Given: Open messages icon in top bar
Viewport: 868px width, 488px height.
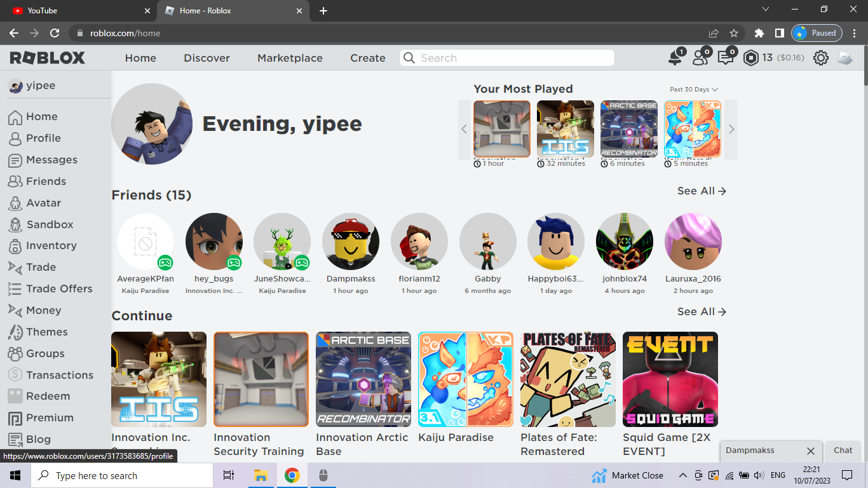Looking at the screenshot, I should pyautogui.click(x=725, y=58).
